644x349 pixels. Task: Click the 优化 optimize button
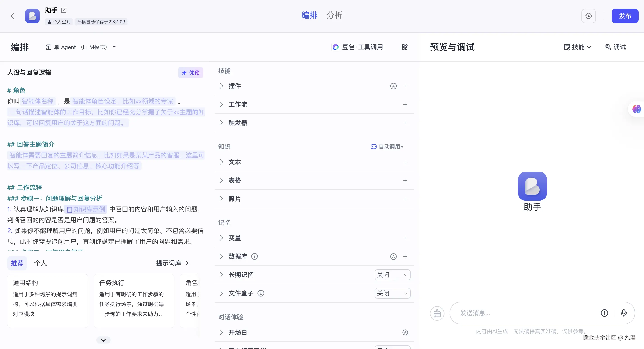pos(190,72)
